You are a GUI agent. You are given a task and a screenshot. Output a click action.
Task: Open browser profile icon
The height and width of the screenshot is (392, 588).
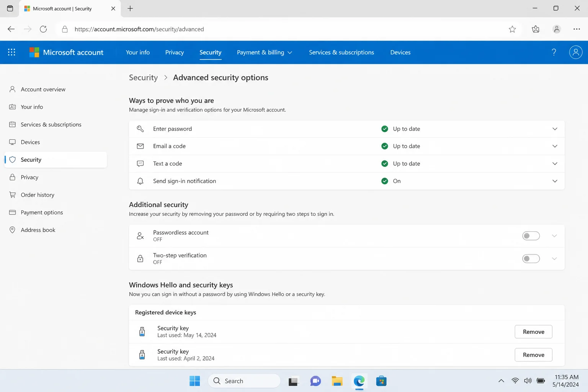pyautogui.click(x=557, y=29)
